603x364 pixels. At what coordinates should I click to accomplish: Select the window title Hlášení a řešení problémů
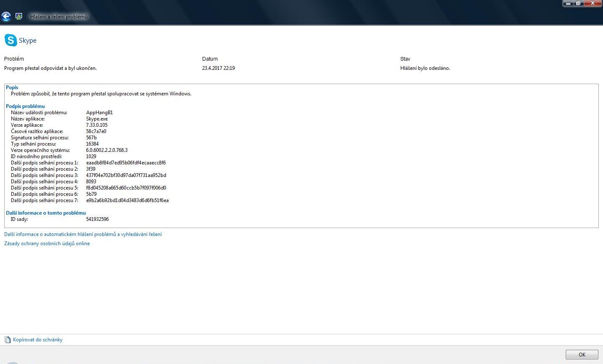click(x=59, y=17)
